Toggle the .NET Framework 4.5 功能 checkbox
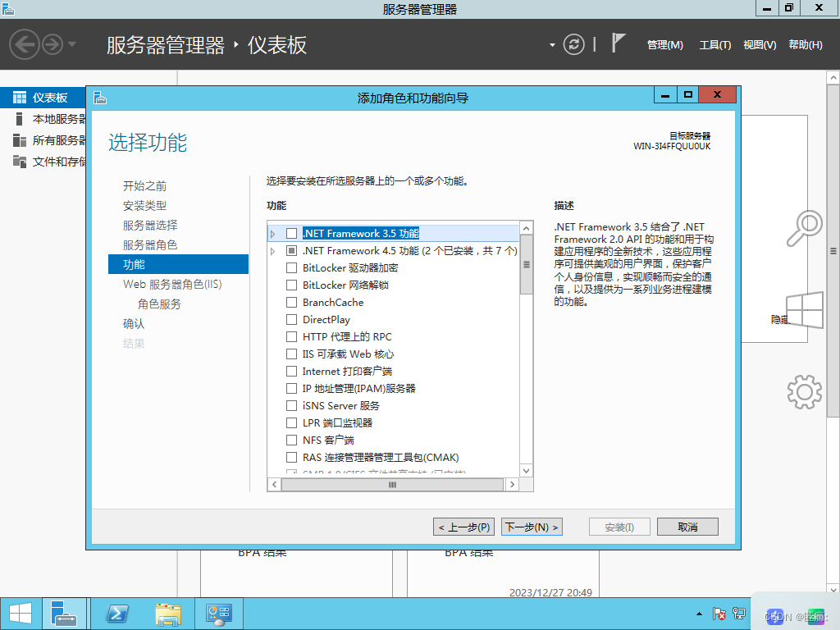This screenshot has width=840, height=630. (x=291, y=251)
